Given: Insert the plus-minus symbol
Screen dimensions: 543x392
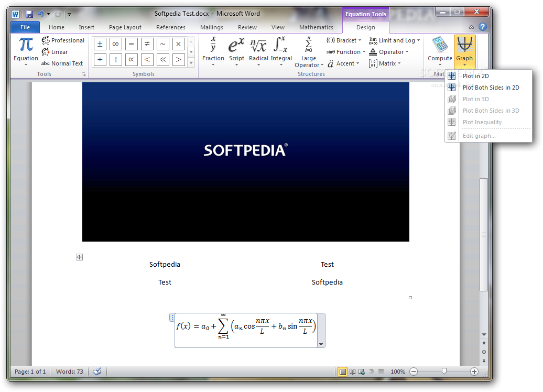Looking at the screenshot, I should tap(100, 44).
